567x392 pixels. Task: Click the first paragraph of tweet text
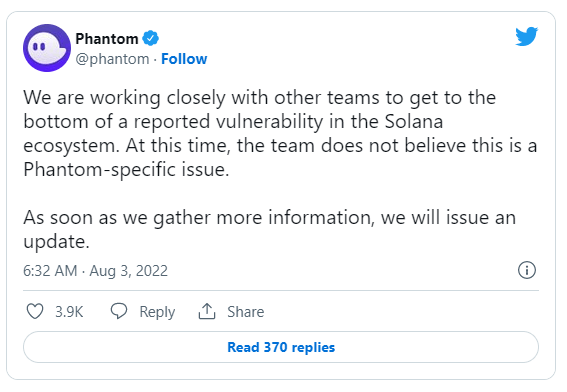tap(280, 133)
